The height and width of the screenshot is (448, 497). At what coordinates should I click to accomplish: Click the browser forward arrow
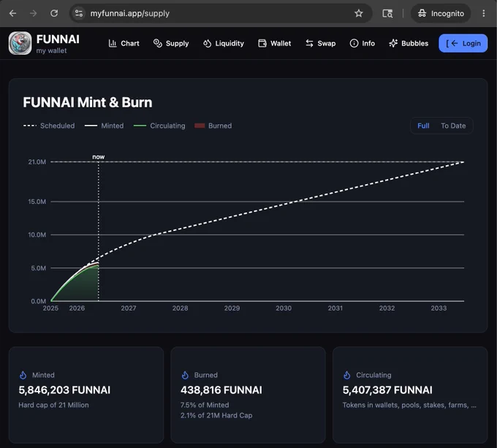(x=34, y=13)
